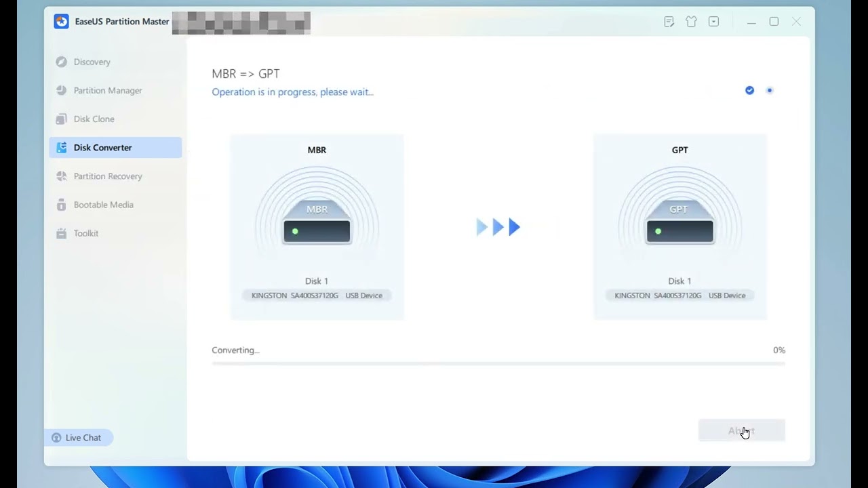This screenshot has height=488, width=868.
Task: Click the Partition Manager pie icon
Action: (61, 90)
